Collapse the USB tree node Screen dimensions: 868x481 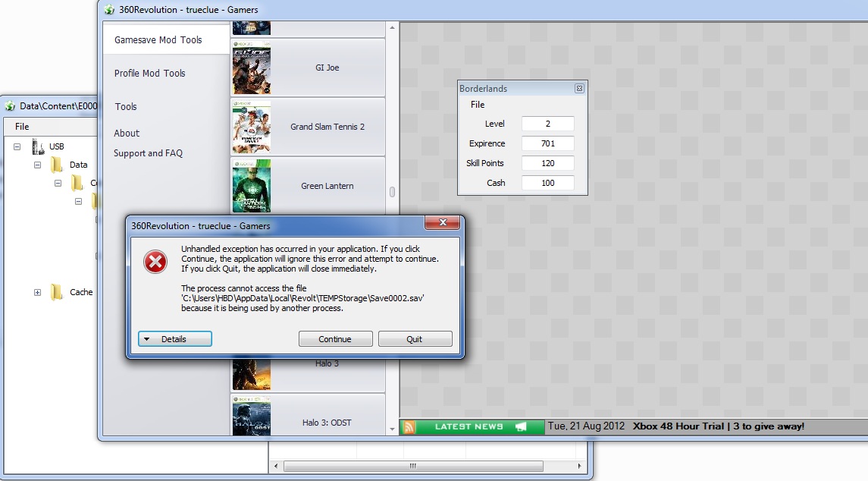(x=17, y=146)
